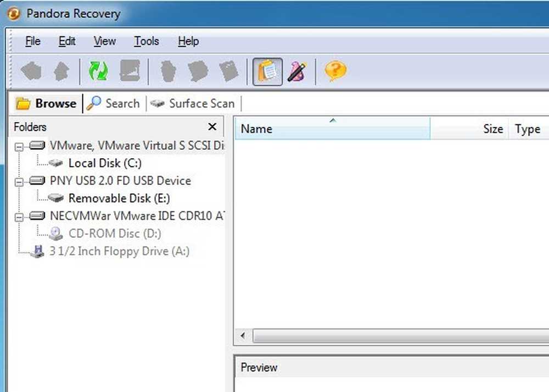Sort file list by Size column
The height and width of the screenshot is (392, 549).
(469, 128)
